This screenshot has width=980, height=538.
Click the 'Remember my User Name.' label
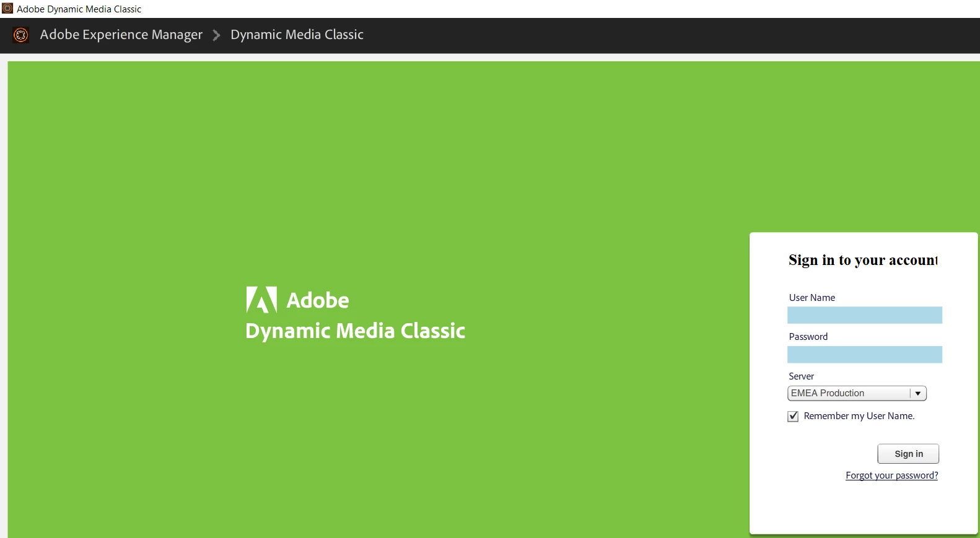(859, 416)
